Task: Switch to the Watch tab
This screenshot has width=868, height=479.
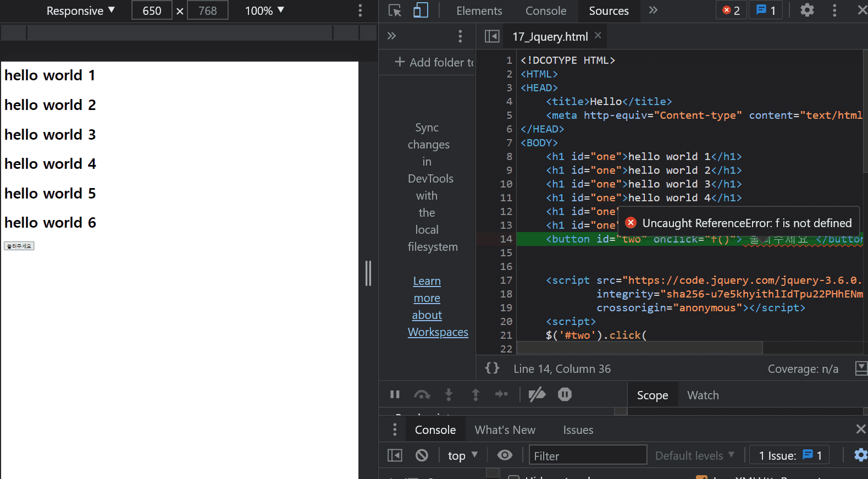Action: [703, 395]
